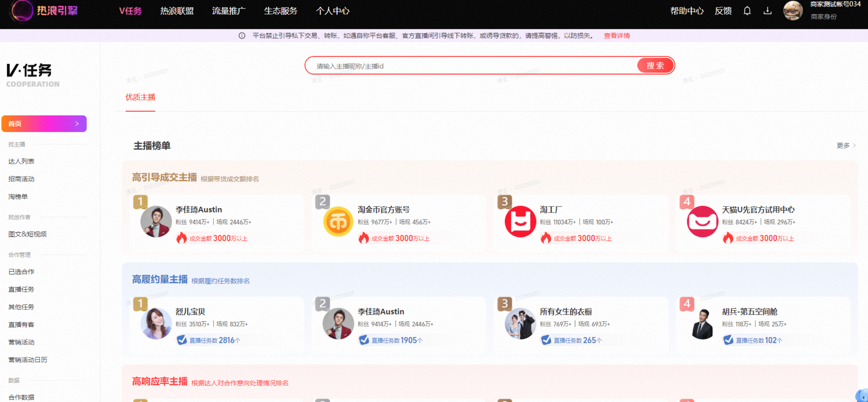Screen dimensions: 868x402
Task: Click the download icon in header
Action: [x=767, y=11]
